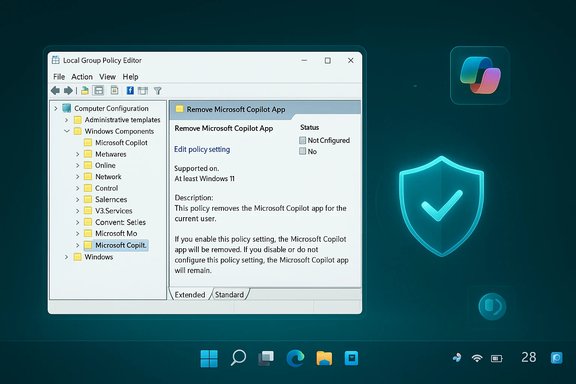Click the round widget icon below the shield

[x=492, y=306]
